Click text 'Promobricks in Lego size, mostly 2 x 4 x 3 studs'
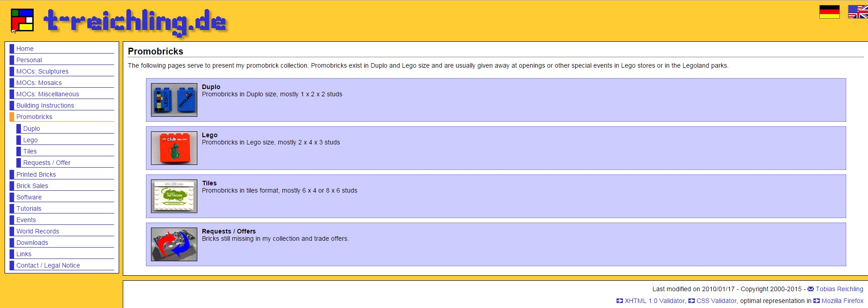 click(x=271, y=142)
